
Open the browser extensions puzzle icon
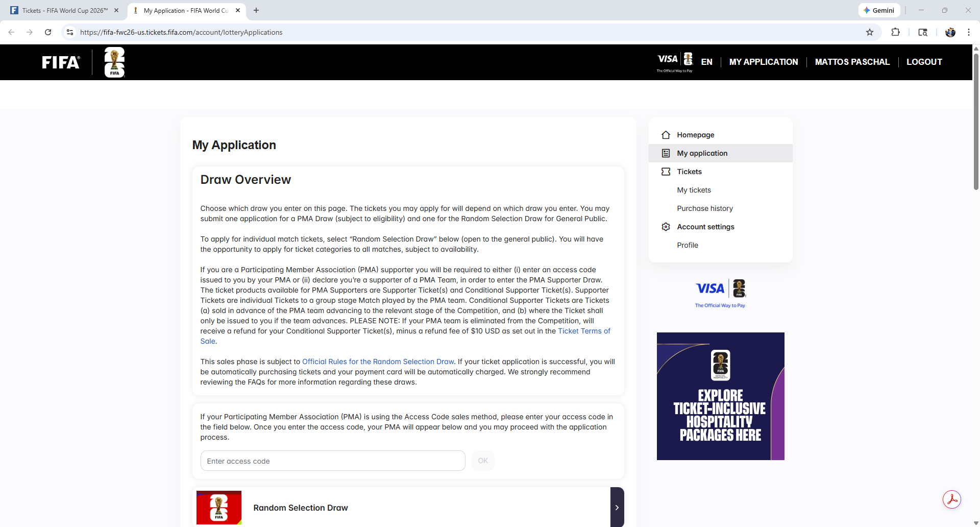tap(895, 32)
